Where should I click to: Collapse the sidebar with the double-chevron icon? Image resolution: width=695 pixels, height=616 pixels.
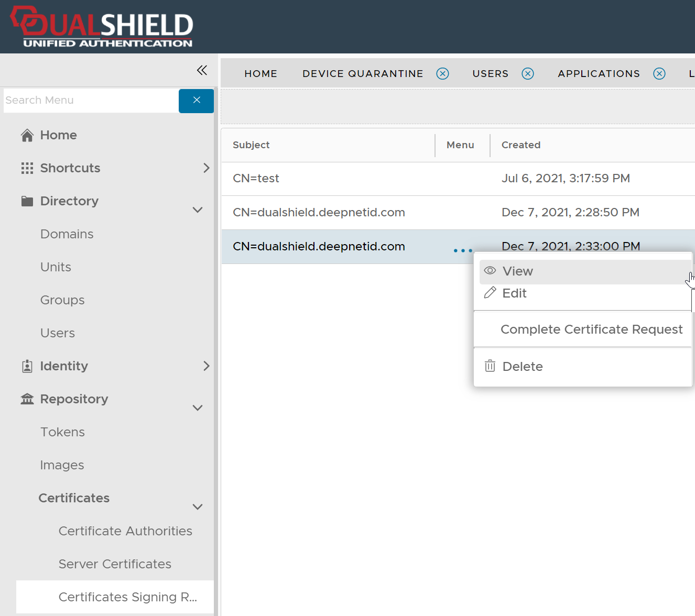coord(202,70)
